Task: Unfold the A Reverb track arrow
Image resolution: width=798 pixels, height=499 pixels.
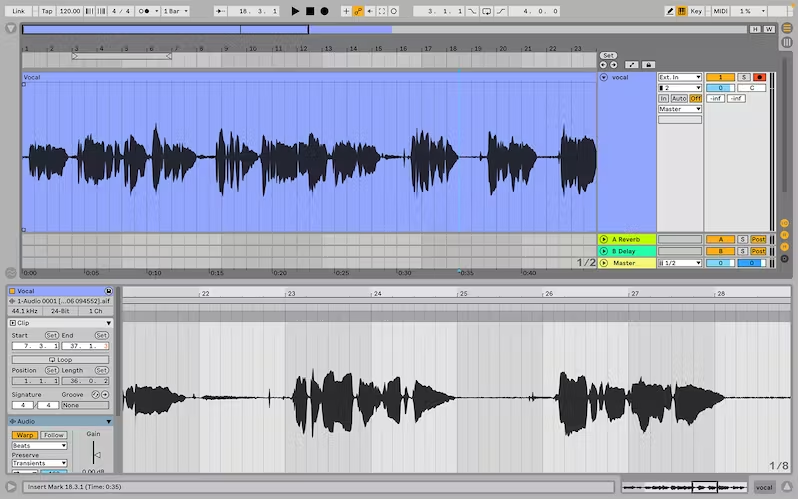Action: tap(604, 239)
